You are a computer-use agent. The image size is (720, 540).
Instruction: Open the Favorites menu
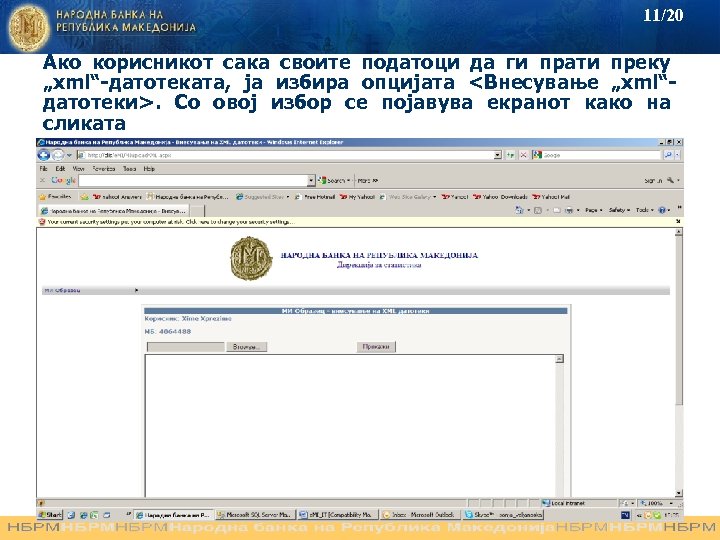coord(104,169)
